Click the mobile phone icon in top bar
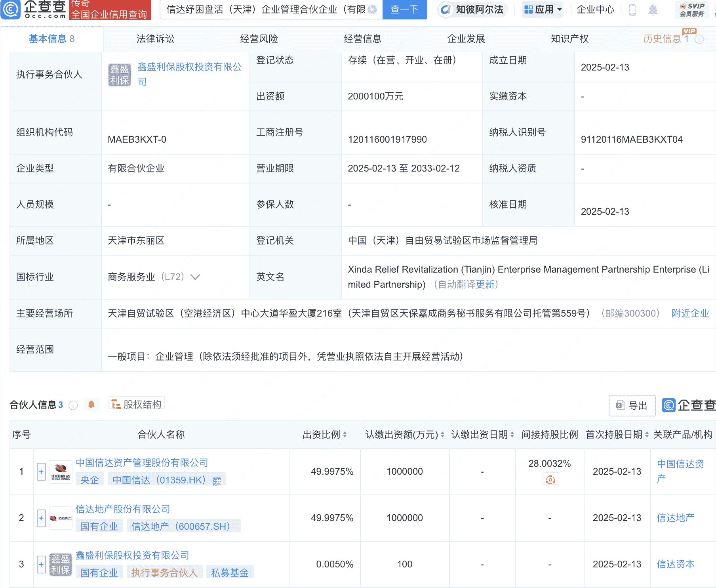 632,10
